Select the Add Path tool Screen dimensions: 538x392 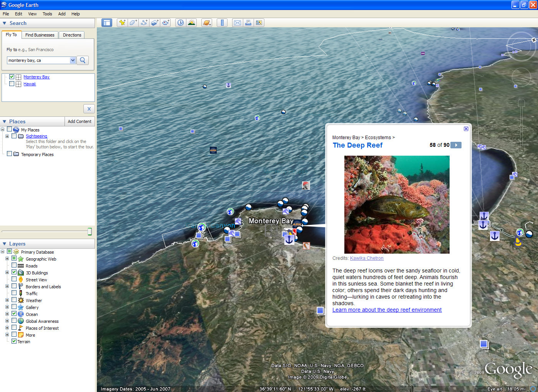coord(144,23)
